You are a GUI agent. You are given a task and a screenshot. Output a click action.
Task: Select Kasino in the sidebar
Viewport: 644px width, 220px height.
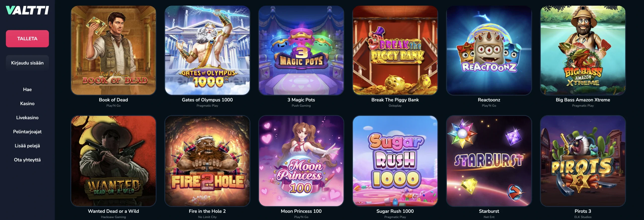coord(27,103)
